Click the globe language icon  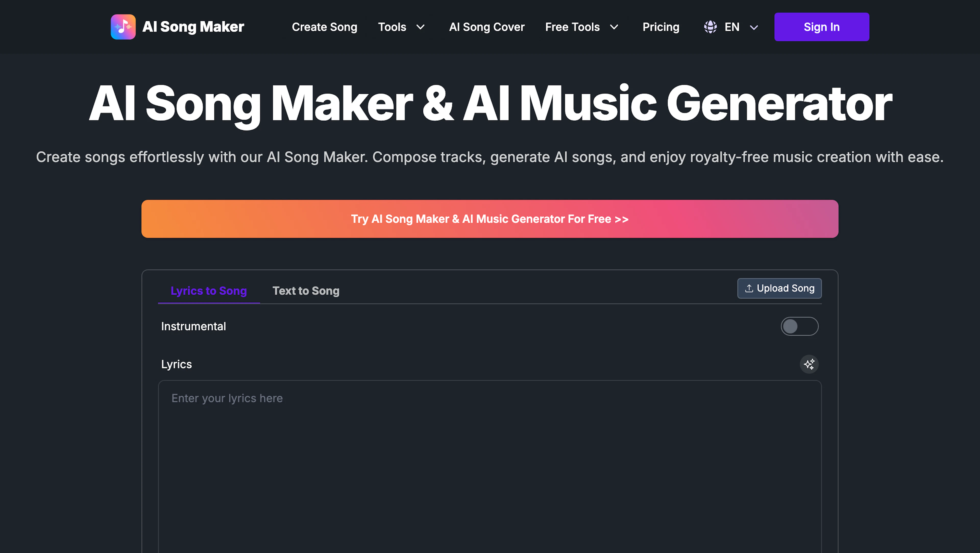[710, 27]
